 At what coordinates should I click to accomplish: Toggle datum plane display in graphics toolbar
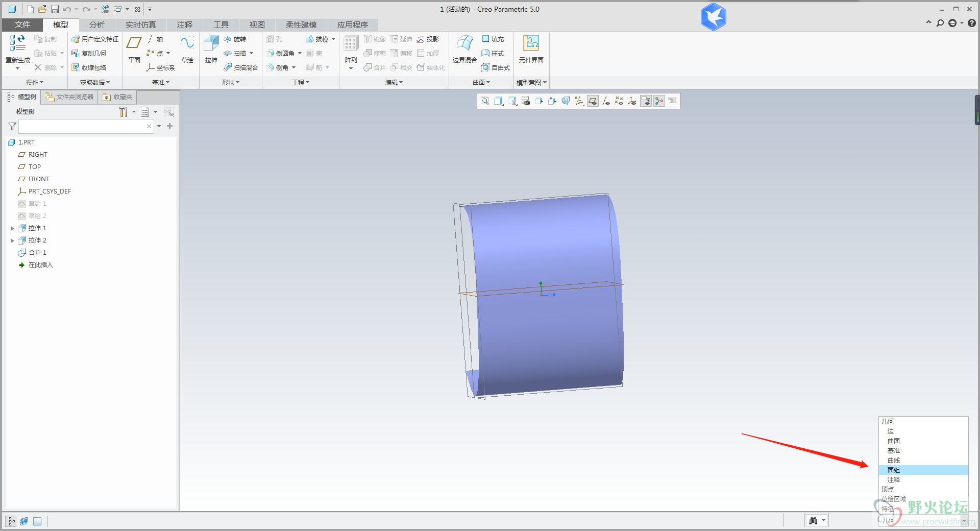(x=593, y=101)
